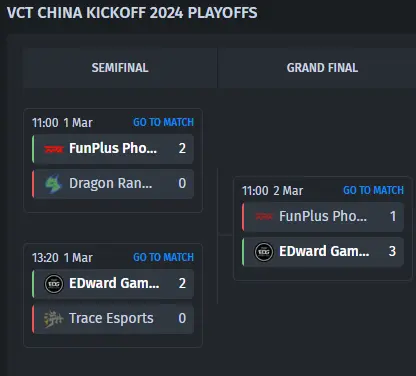Click EDward Gaming logo in second semifinal
416x376 pixels.
coord(54,284)
